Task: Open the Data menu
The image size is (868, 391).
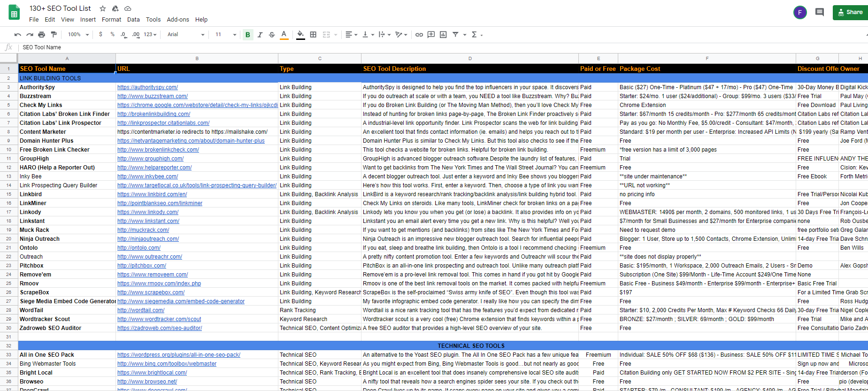Action: tap(133, 20)
